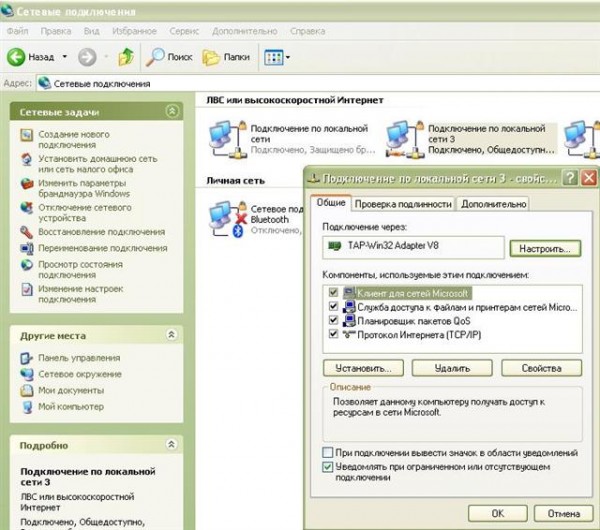Open the views icon dropdown arrow
This screenshot has height=530, width=600.
click(x=288, y=57)
